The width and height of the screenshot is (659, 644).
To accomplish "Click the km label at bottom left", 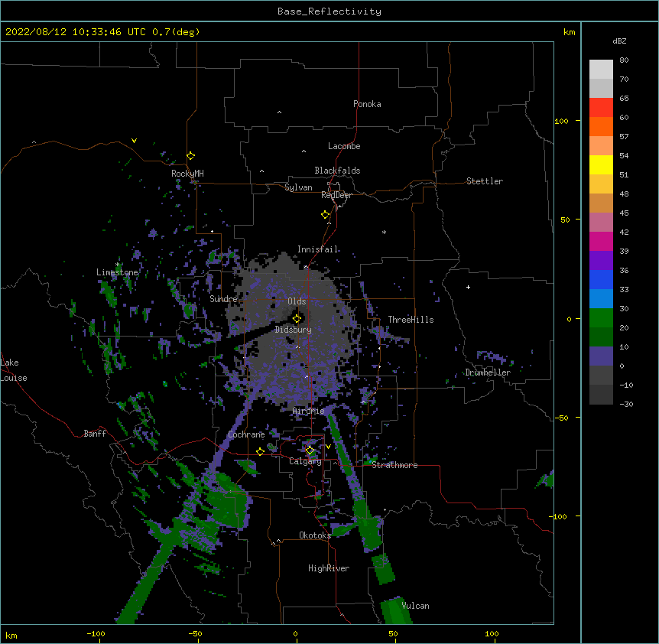I will pyautogui.click(x=11, y=635).
